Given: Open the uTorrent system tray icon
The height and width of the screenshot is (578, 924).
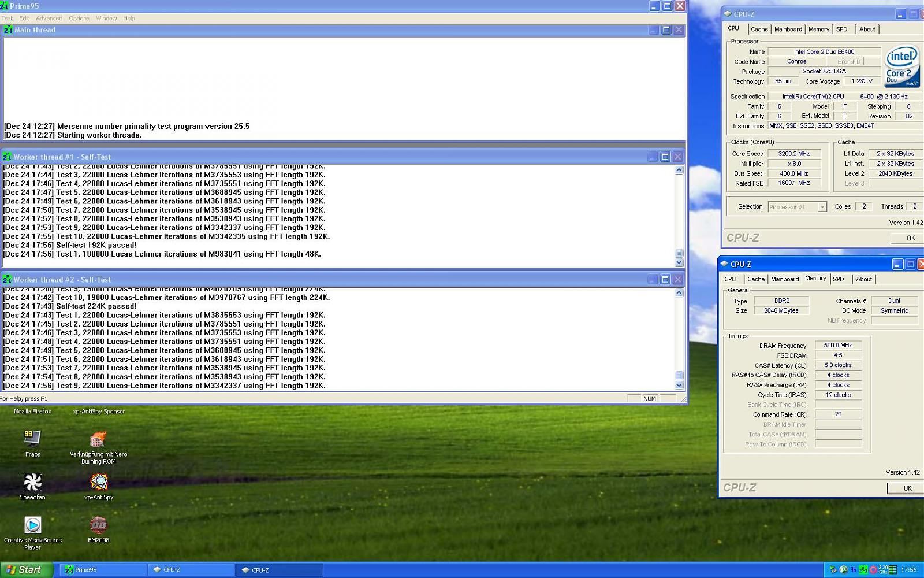Looking at the screenshot, I should click(x=843, y=570).
